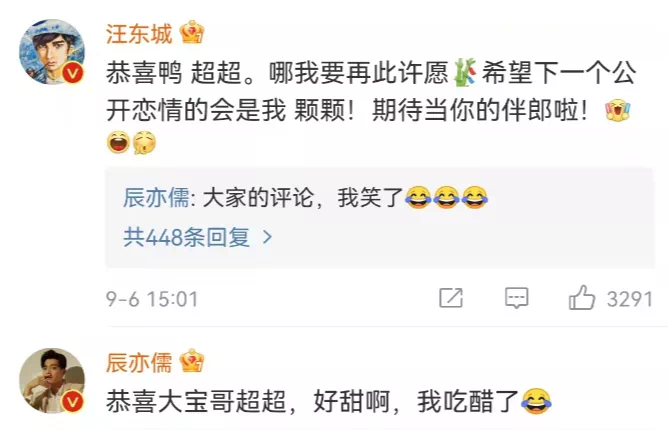The image size is (668, 430).
Task: Click the orange 辰亦儒 username above second comment
Action: coord(139,363)
